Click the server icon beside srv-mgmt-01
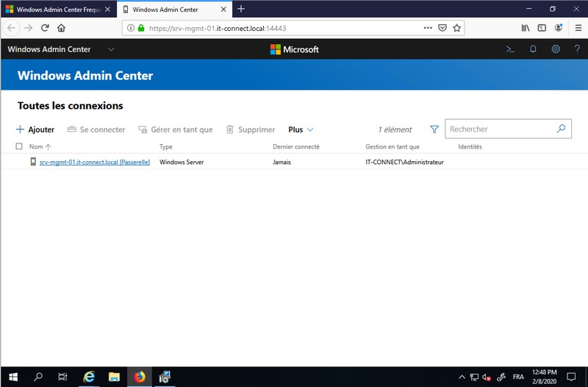The height and width of the screenshot is (387, 588). tap(33, 162)
